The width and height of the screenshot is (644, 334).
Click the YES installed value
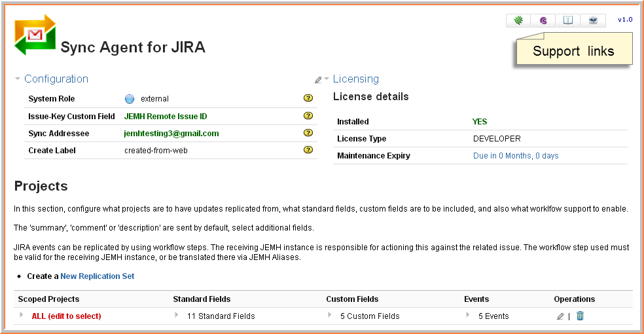(480, 122)
